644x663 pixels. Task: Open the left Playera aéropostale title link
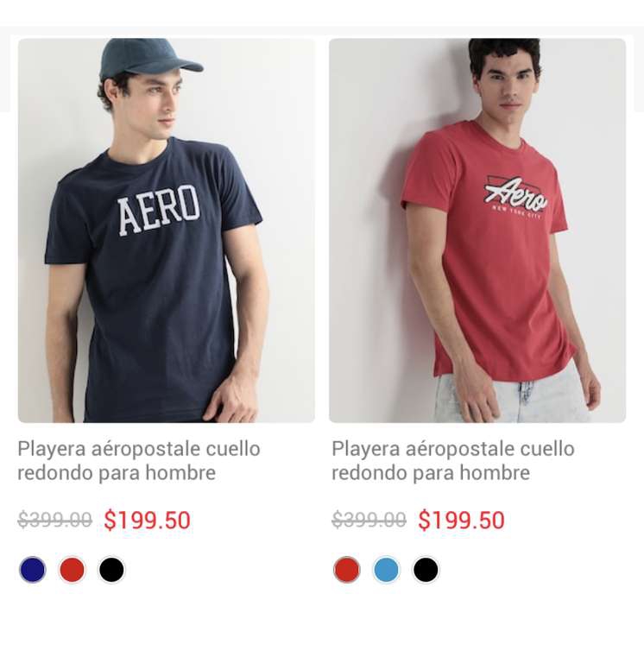point(139,461)
